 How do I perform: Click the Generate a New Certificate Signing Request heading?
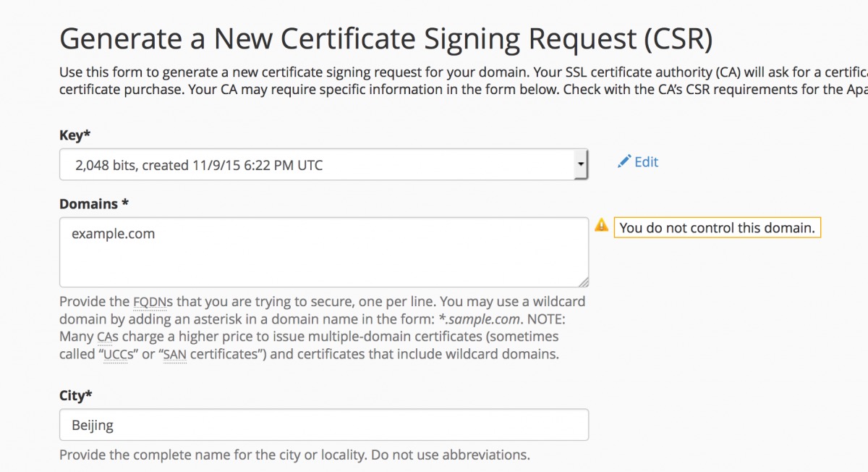tap(386, 38)
